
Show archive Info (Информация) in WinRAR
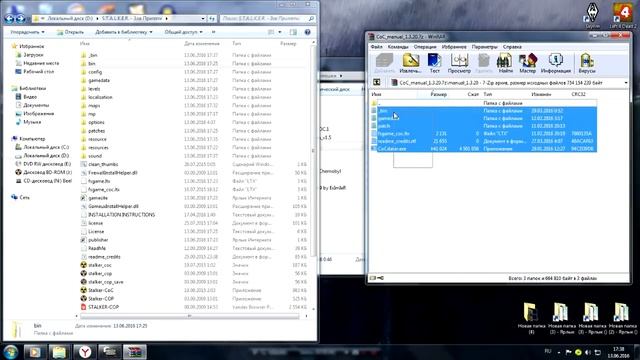point(556,63)
